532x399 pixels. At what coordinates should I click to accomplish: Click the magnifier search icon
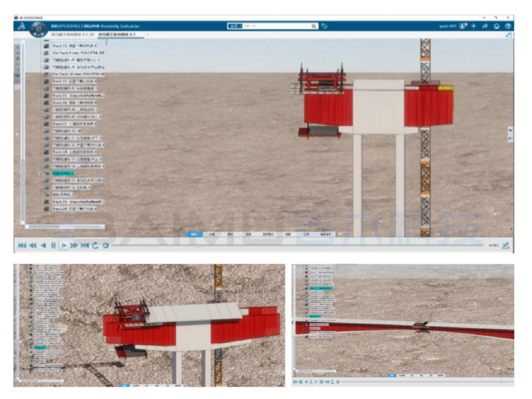pos(314,26)
